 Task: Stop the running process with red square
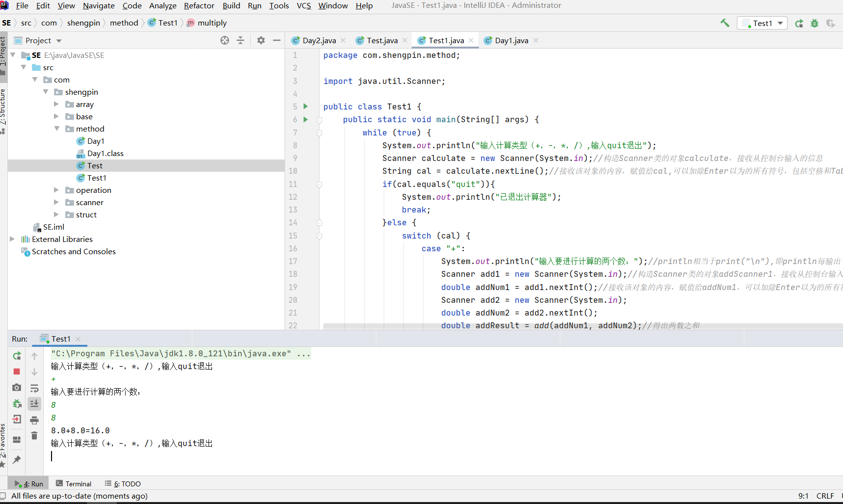tap(17, 371)
